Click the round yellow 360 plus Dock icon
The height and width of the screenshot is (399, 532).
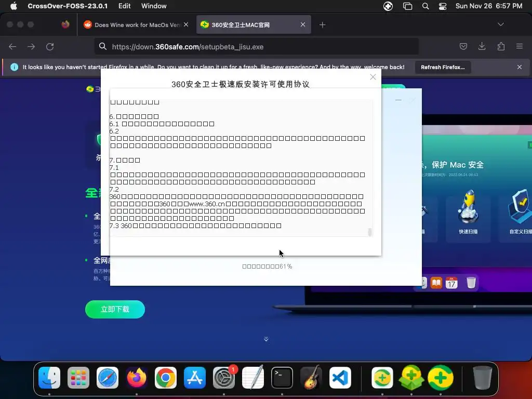point(441,378)
